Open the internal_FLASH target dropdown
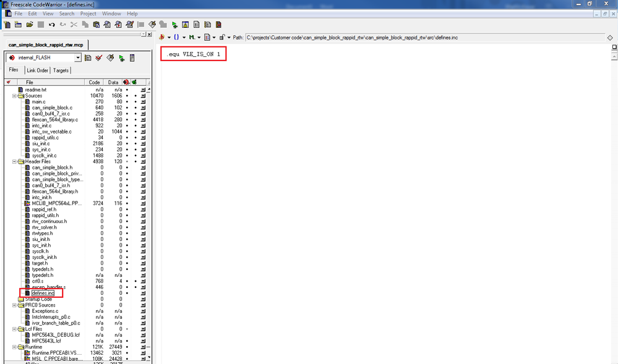 pos(78,57)
